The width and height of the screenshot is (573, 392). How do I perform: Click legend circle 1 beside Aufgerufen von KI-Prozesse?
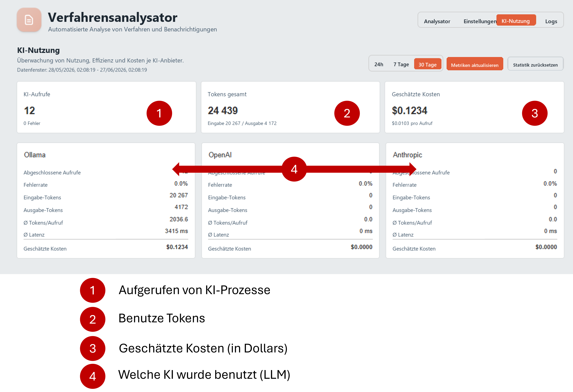(x=93, y=290)
